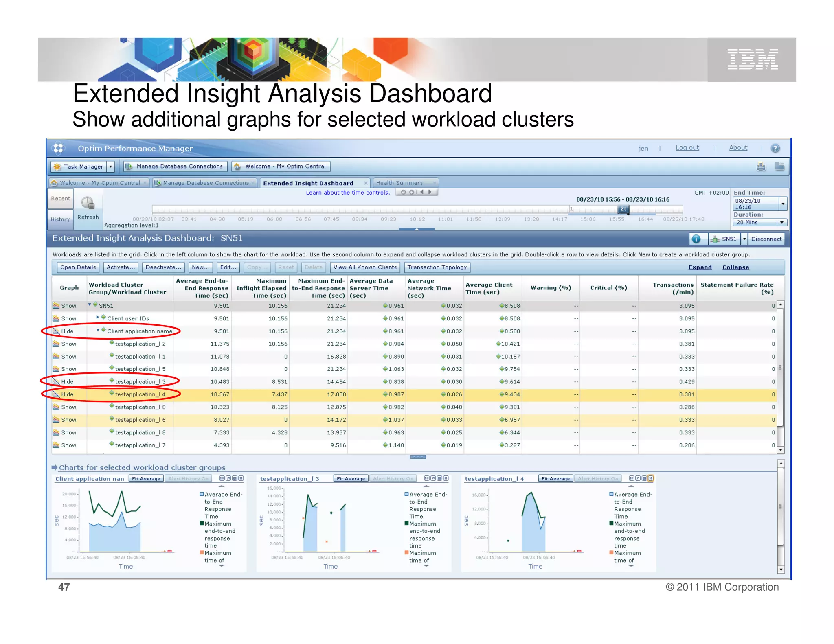Collapse the Charts for selected workload section
The height and width of the screenshot is (644, 834).
click(55, 467)
